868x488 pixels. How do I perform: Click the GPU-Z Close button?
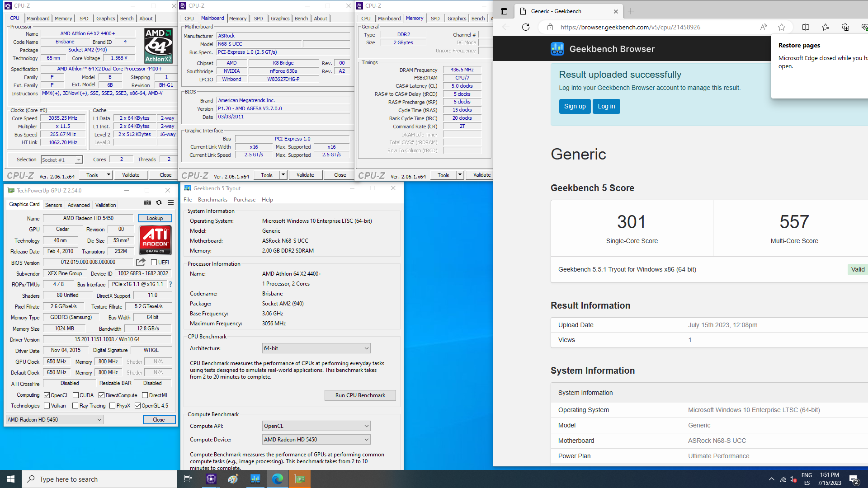[159, 420]
